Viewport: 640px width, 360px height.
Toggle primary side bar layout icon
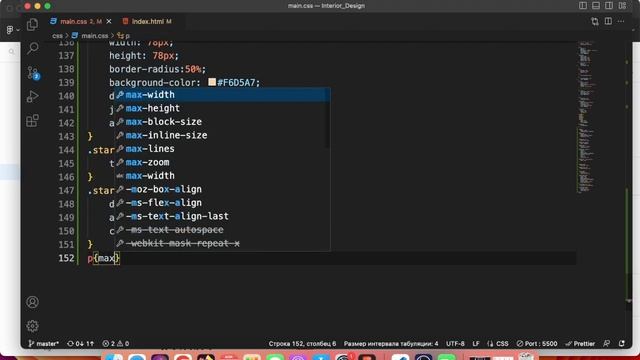(x=583, y=6)
